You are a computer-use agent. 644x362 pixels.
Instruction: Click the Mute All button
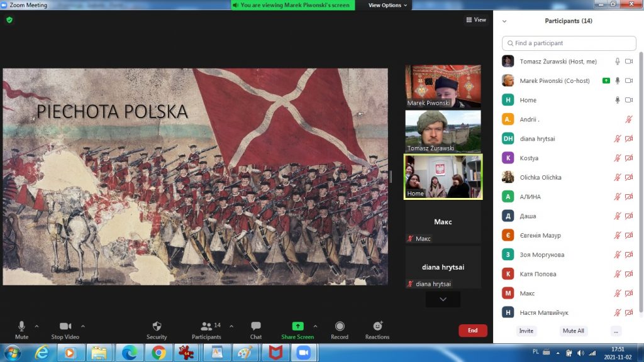[573, 331]
